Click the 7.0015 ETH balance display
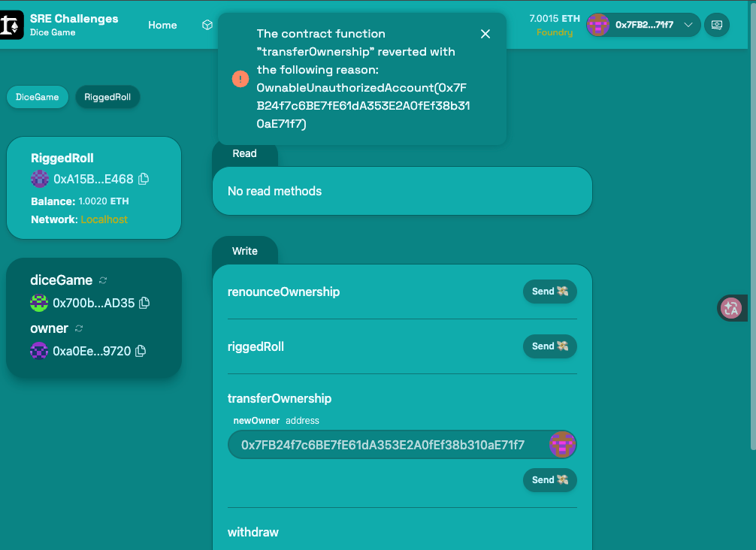756x550 pixels. 555,18
